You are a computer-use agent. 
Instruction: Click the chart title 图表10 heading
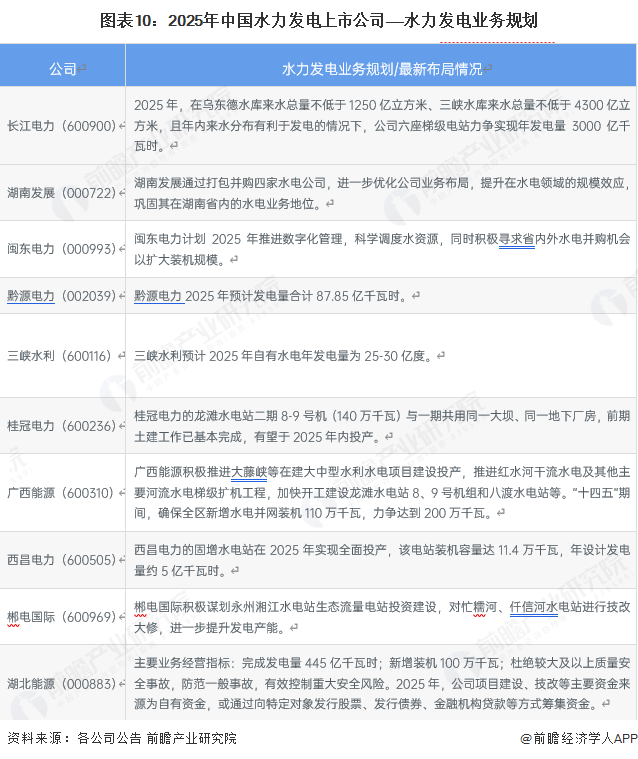coord(319,20)
